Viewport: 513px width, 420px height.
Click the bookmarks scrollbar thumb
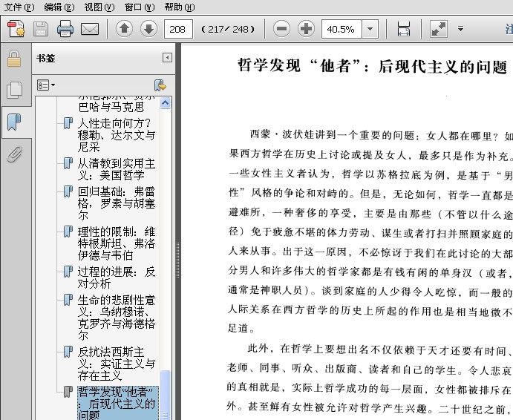[x=166, y=395]
